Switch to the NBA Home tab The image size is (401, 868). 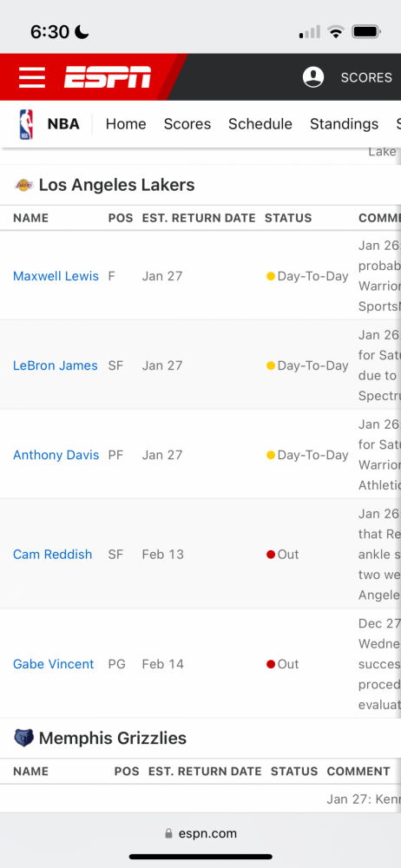pos(126,124)
